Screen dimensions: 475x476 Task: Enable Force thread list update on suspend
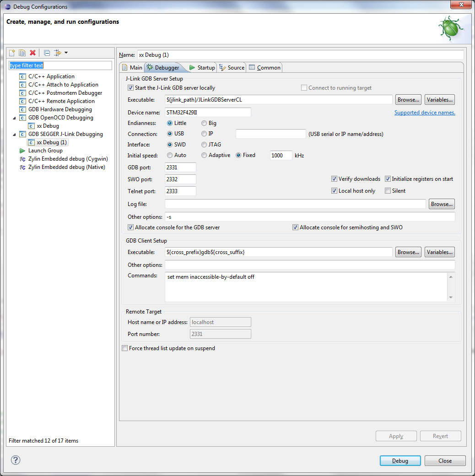125,348
